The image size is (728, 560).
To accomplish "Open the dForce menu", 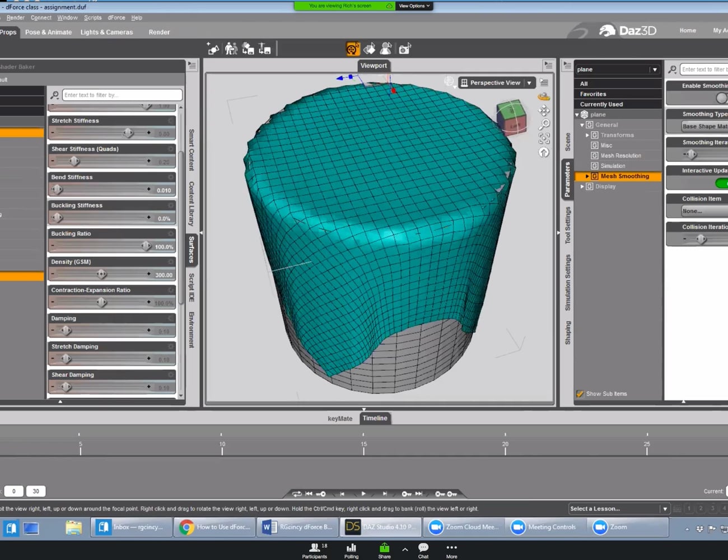I will pos(116,17).
